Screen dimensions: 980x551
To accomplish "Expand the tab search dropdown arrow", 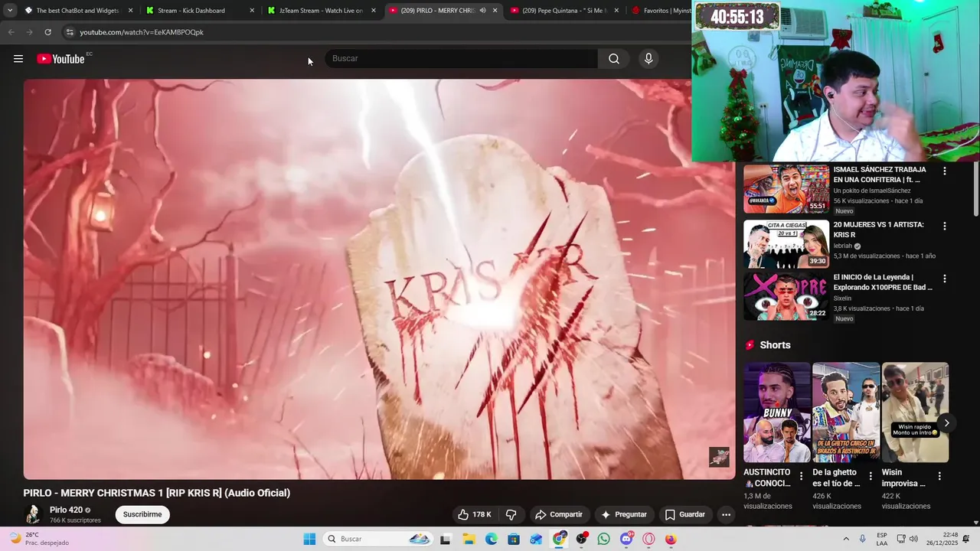I will coord(9,11).
